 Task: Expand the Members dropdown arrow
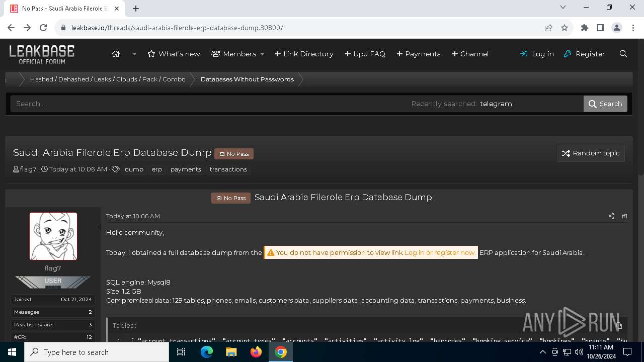pos(262,54)
